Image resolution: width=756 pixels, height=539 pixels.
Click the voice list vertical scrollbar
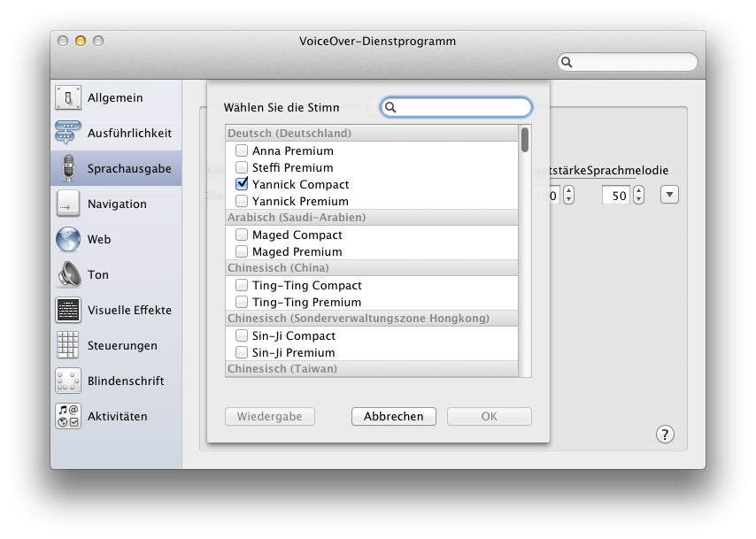click(525, 251)
